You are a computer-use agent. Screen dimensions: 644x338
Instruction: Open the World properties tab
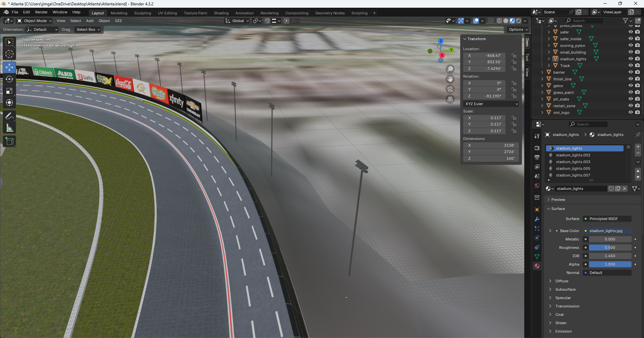[537, 186]
